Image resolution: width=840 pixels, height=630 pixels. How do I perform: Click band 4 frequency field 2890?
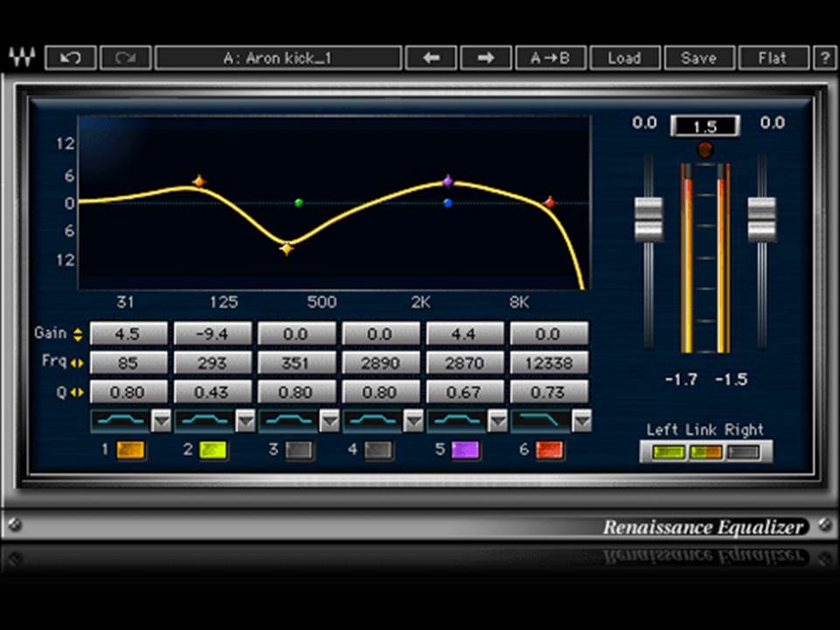[x=381, y=363]
